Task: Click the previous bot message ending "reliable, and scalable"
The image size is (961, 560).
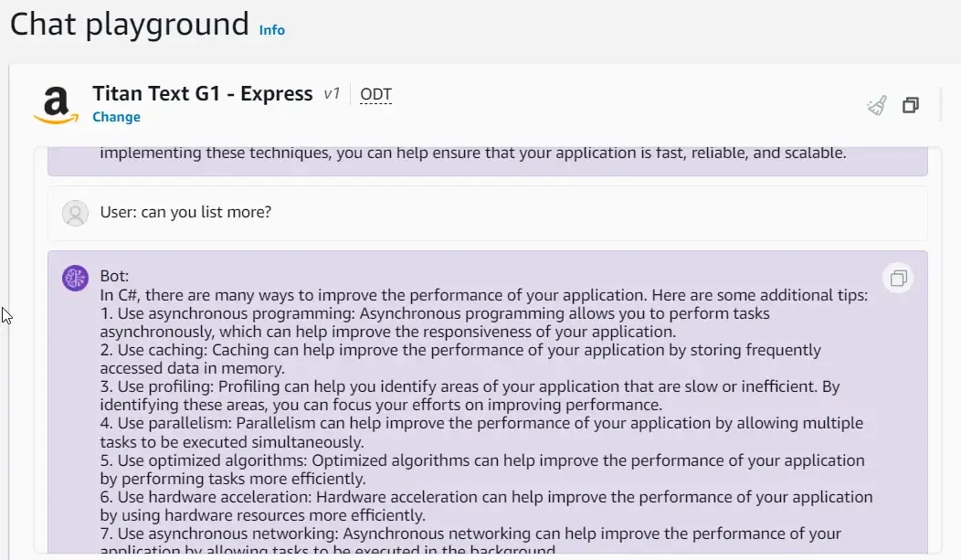Action: click(473, 153)
